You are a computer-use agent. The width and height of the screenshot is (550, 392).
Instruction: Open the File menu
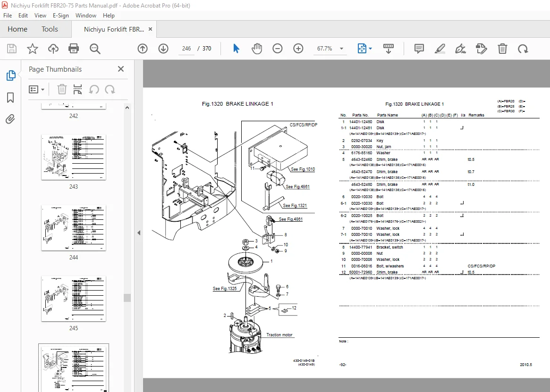[x=8, y=16]
